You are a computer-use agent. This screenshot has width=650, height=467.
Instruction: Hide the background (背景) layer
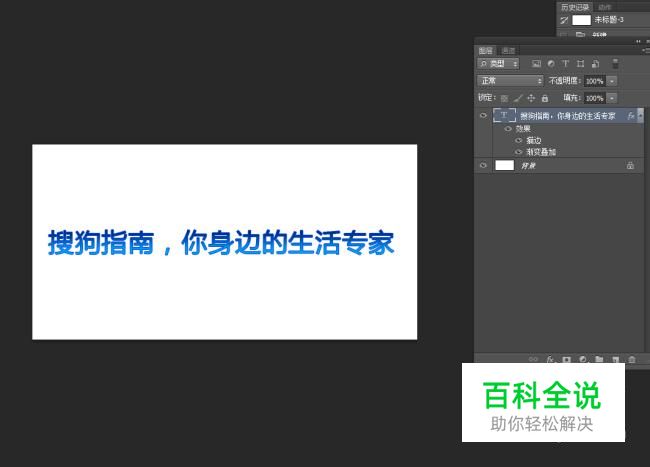pos(483,165)
